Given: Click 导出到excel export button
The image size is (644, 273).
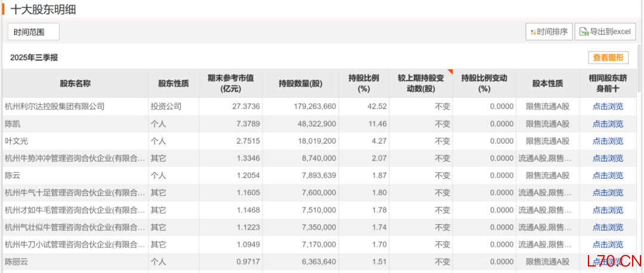Looking at the screenshot, I should point(605,32).
